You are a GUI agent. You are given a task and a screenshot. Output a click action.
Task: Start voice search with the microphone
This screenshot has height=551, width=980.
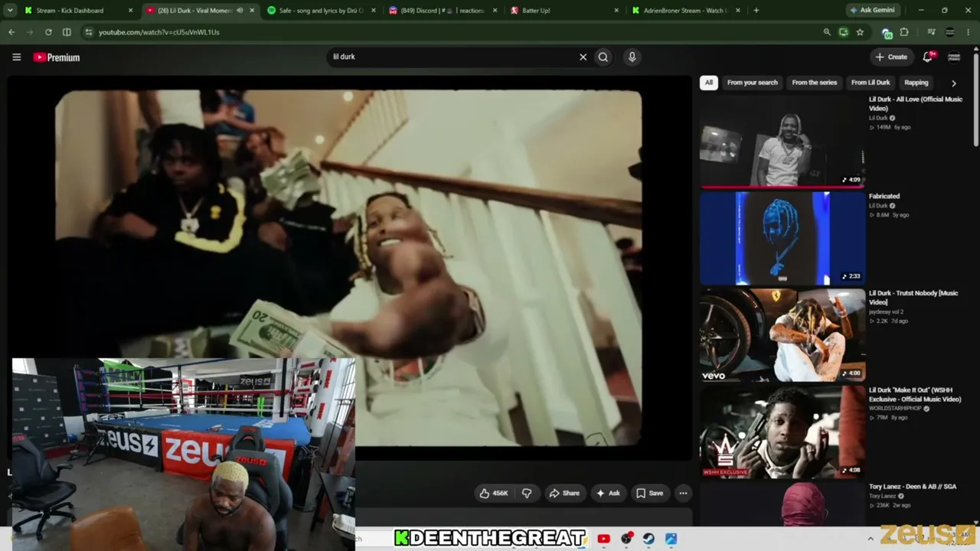[x=632, y=57]
